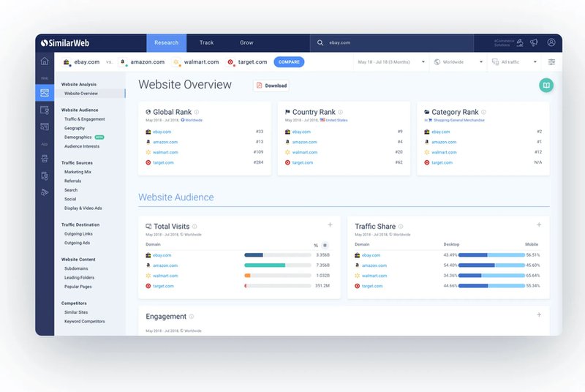Click the Home icon in left sidebar
Viewport: 585px width, 392px height.
coord(45,61)
